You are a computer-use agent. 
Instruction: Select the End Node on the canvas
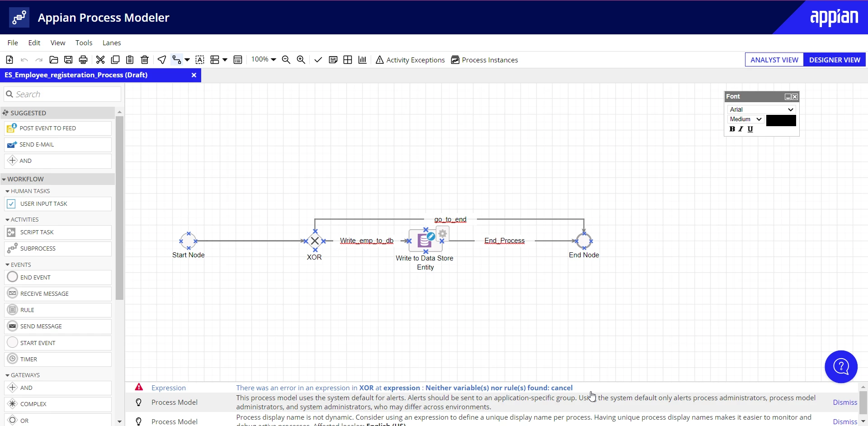pyautogui.click(x=584, y=241)
